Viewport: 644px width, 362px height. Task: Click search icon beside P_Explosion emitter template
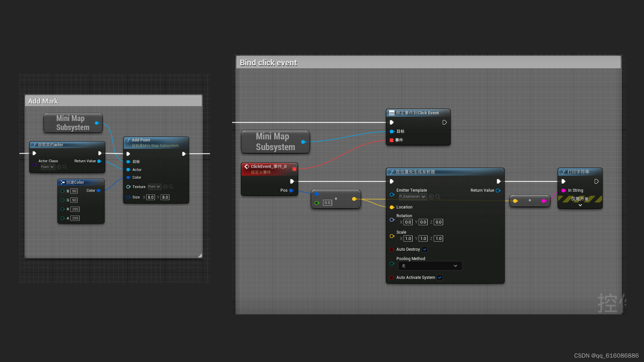pyautogui.click(x=437, y=197)
